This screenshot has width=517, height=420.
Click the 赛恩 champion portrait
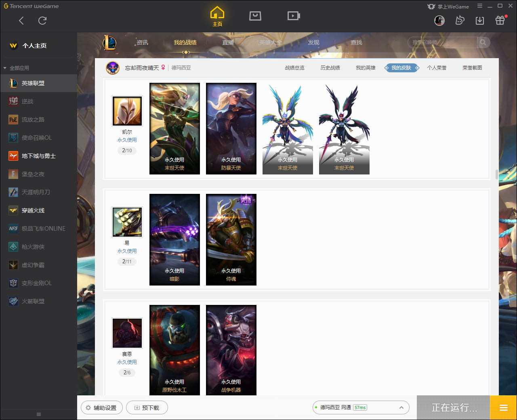pos(127,333)
